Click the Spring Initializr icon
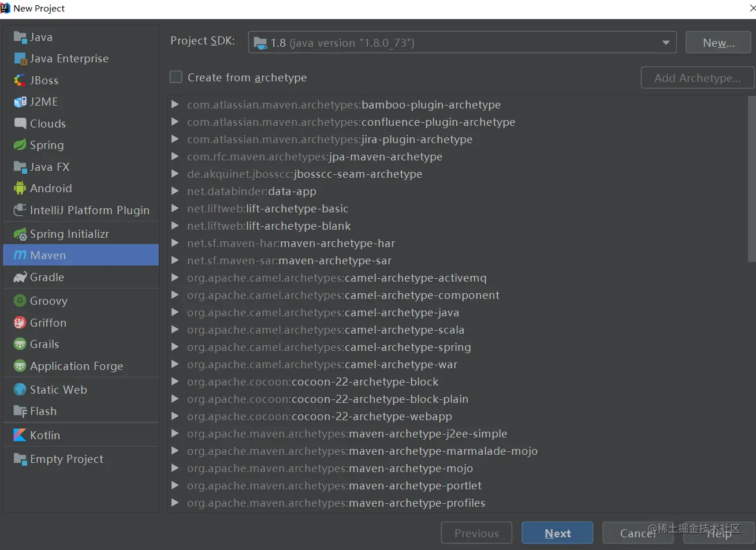Screen dimensions: 756x550 [x=20, y=234]
